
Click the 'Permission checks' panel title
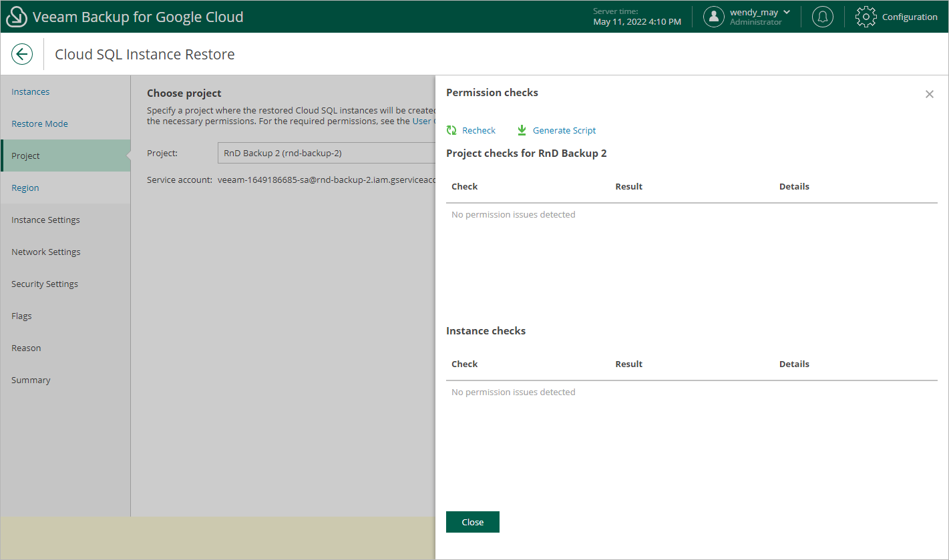click(492, 92)
